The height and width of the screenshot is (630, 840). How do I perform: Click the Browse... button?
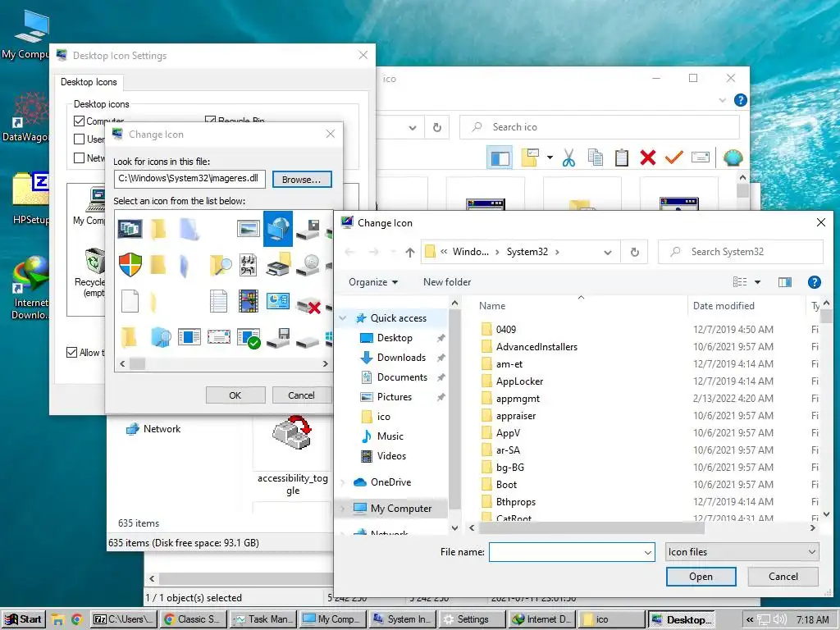[x=302, y=180]
